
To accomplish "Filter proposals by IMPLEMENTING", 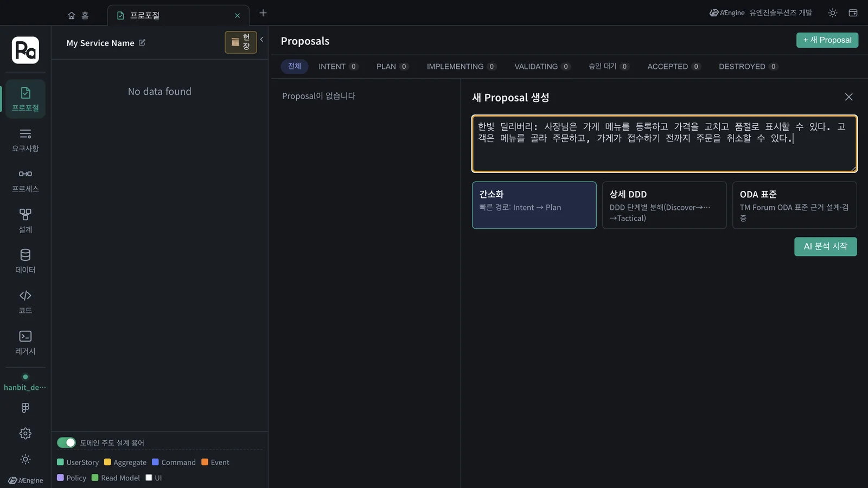I will click(x=461, y=66).
